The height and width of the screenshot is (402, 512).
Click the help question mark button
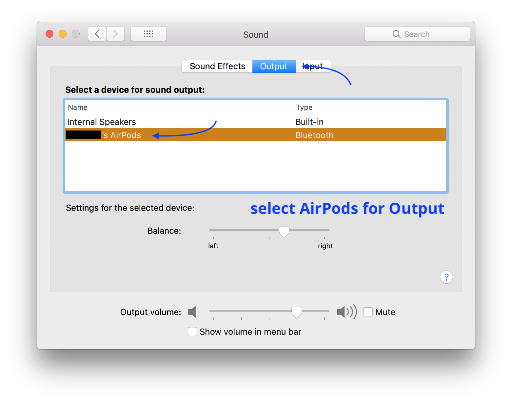(x=446, y=277)
